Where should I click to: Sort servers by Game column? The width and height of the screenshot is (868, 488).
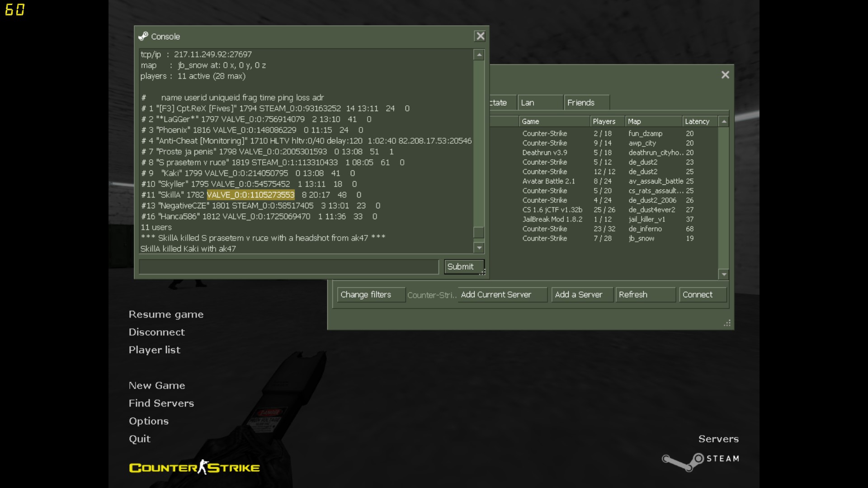pyautogui.click(x=555, y=122)
